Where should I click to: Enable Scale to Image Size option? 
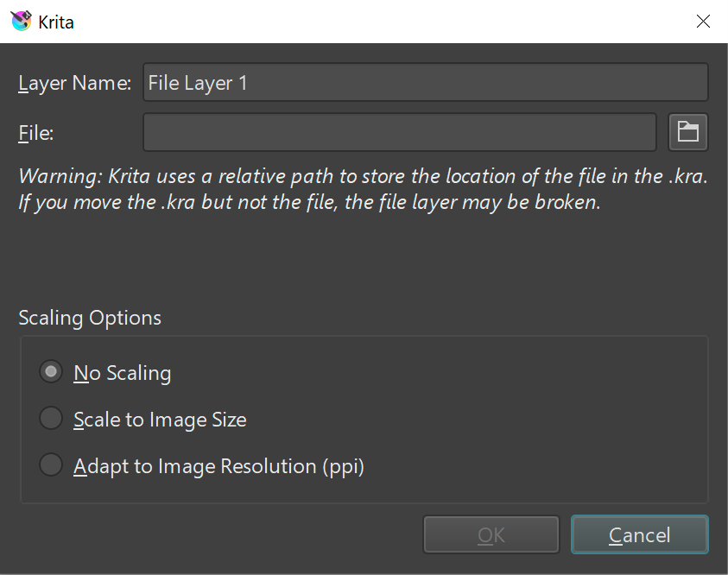click(x=50, y=418)
